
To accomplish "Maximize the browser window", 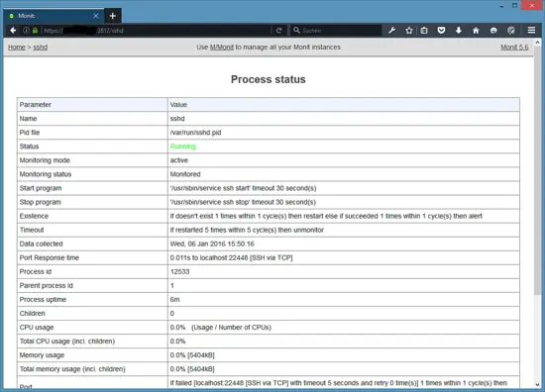I will [x=514, y=5].
